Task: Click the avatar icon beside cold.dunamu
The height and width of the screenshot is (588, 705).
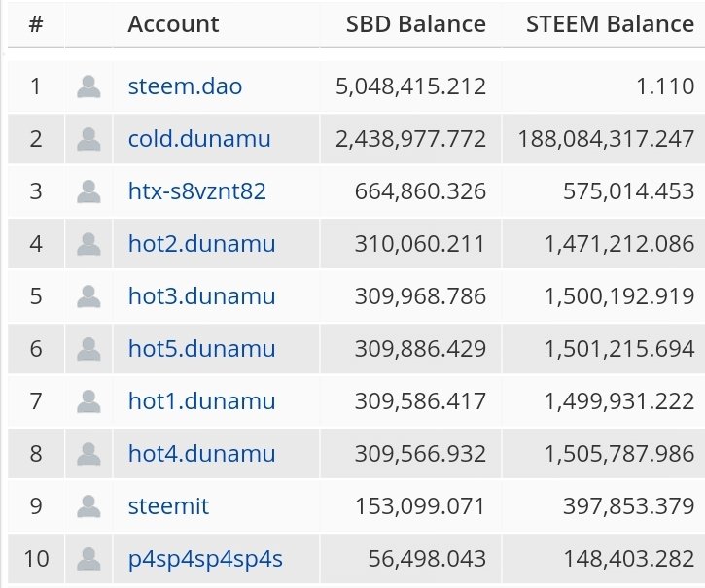Action: pos(88,138)
